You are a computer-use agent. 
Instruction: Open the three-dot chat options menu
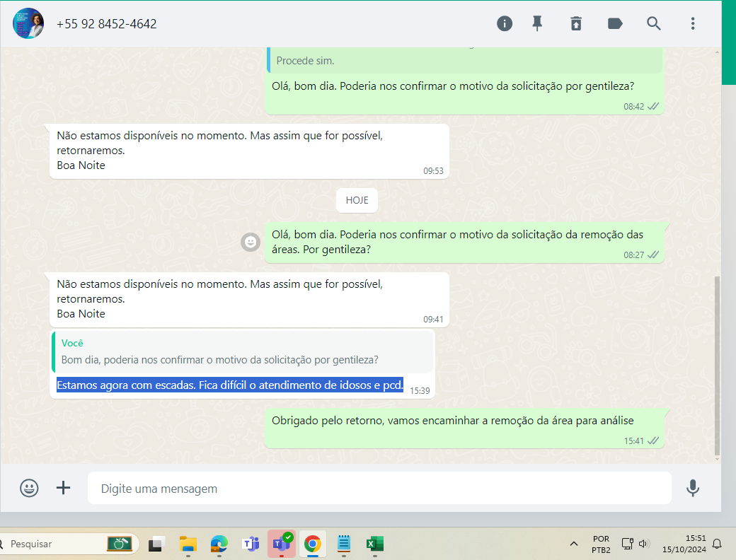693,23
